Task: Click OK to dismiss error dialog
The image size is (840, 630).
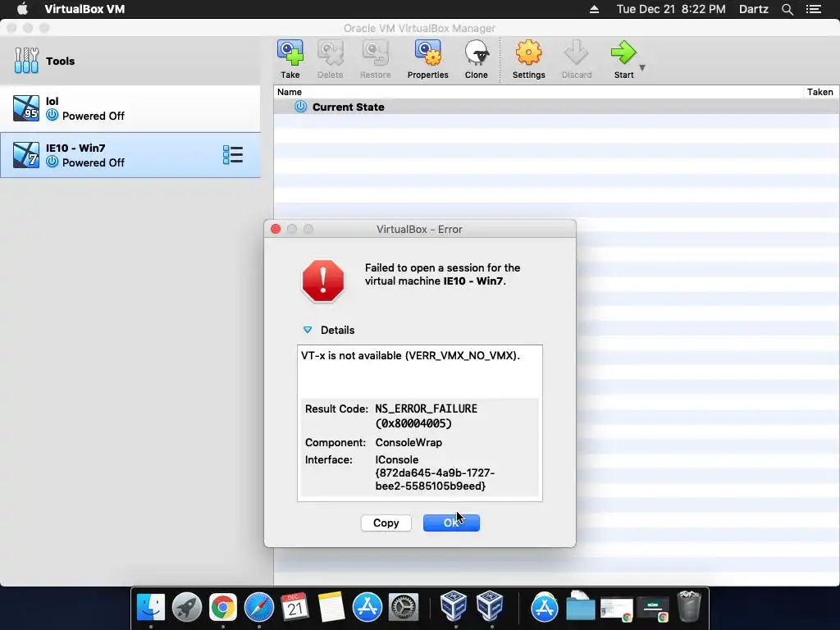Action: click(x=451, y=523)
